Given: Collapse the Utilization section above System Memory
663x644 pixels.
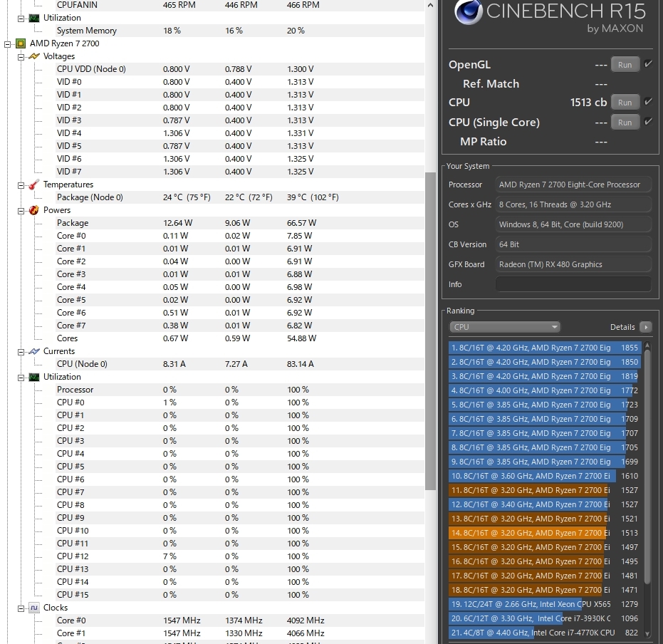Looking at the screenshot, I should (x=21, y=19).
